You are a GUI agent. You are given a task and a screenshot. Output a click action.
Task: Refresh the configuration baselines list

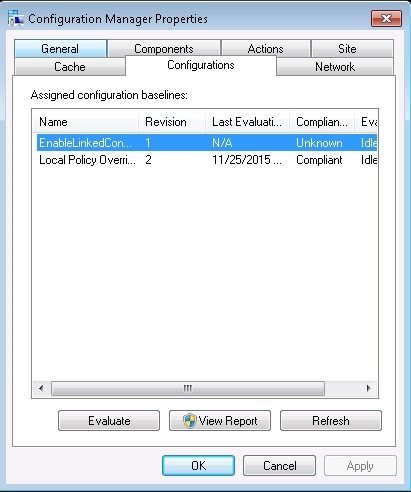(331, 421)
